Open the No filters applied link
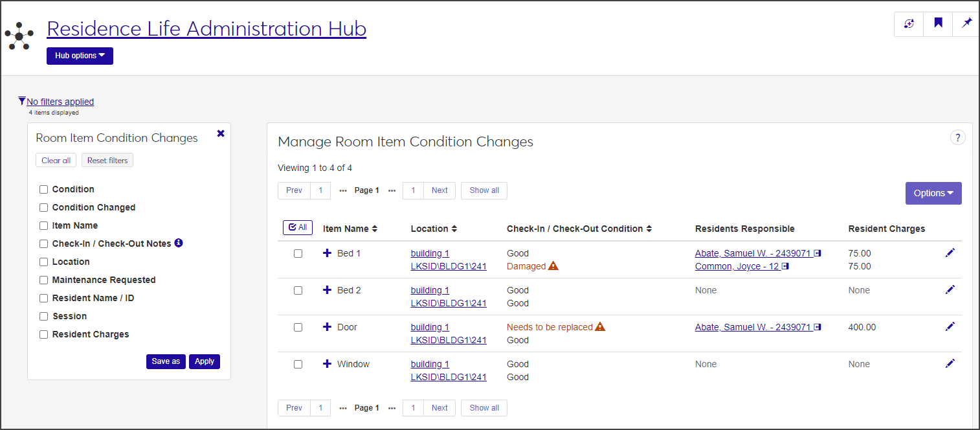Image resolution: width=980 pixels, height=430 pixels. [x=60, y=102]
